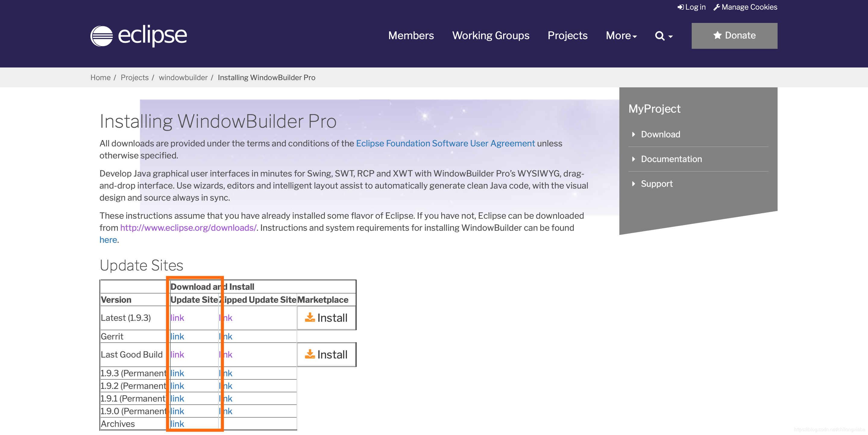Open Update Site link for Archives
This screenshot has height=435, width=868.
tap(177, 424)
